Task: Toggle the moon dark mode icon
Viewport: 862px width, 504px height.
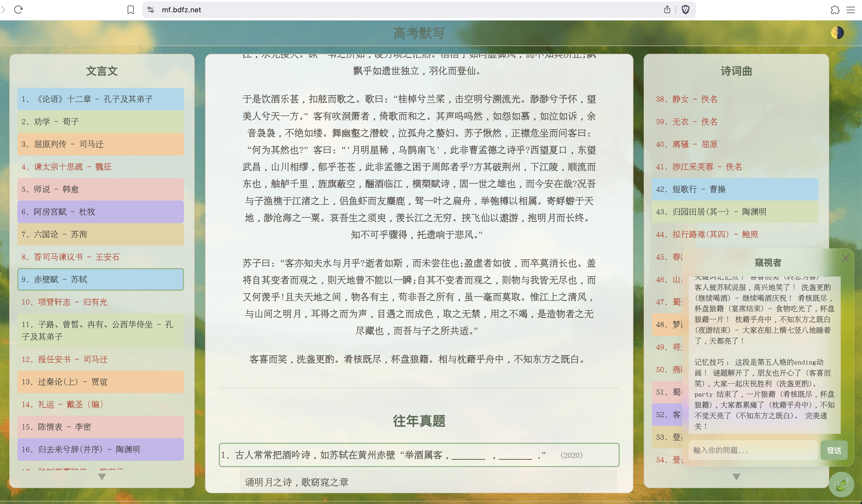Action: [x=837, y=33]
